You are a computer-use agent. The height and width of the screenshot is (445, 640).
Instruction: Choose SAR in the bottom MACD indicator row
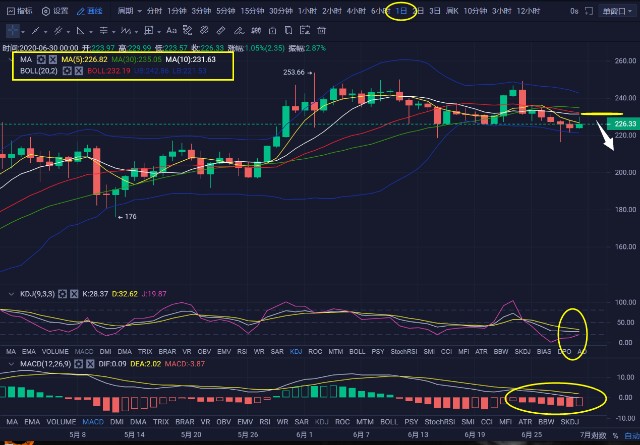click(x=301, y=421)
